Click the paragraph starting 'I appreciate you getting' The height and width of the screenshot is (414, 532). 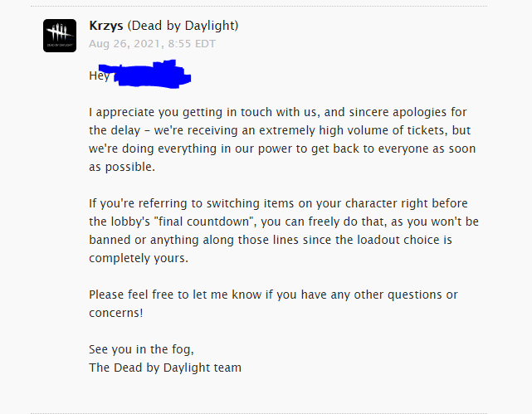coord(282,139)
